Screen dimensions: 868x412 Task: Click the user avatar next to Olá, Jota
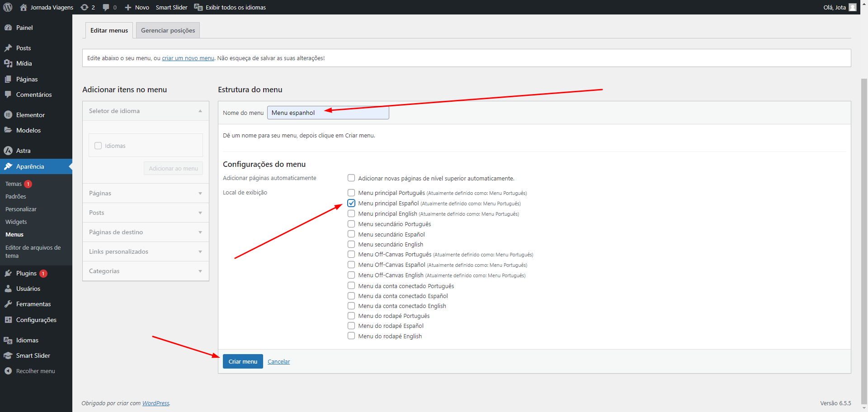tap(853, 7)
